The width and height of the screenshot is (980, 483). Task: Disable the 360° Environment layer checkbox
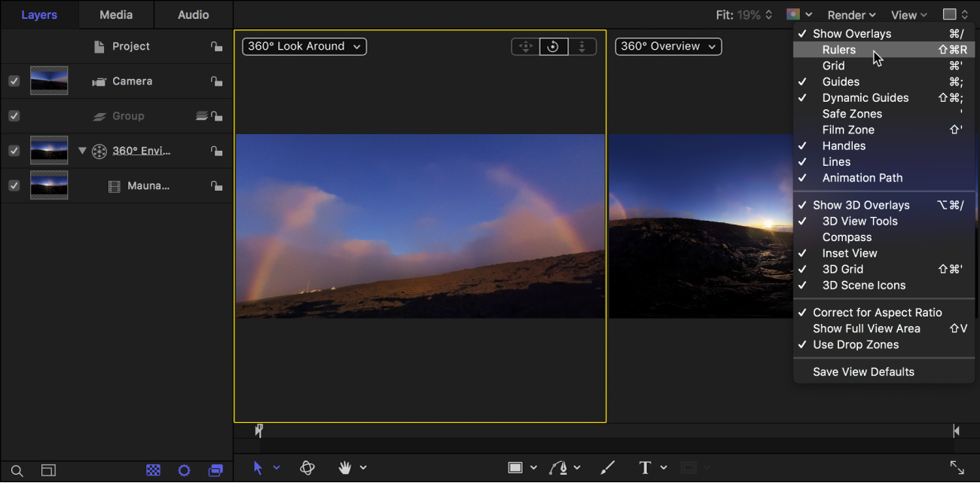tap(14, 151)
